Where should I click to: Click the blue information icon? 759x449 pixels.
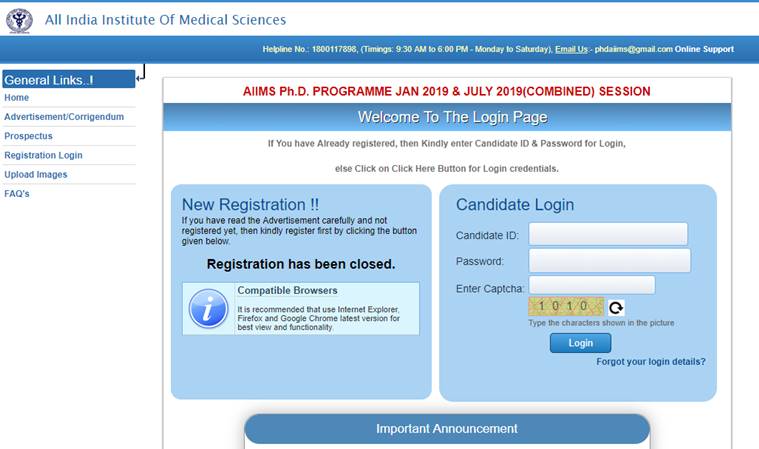click(209, 309)
